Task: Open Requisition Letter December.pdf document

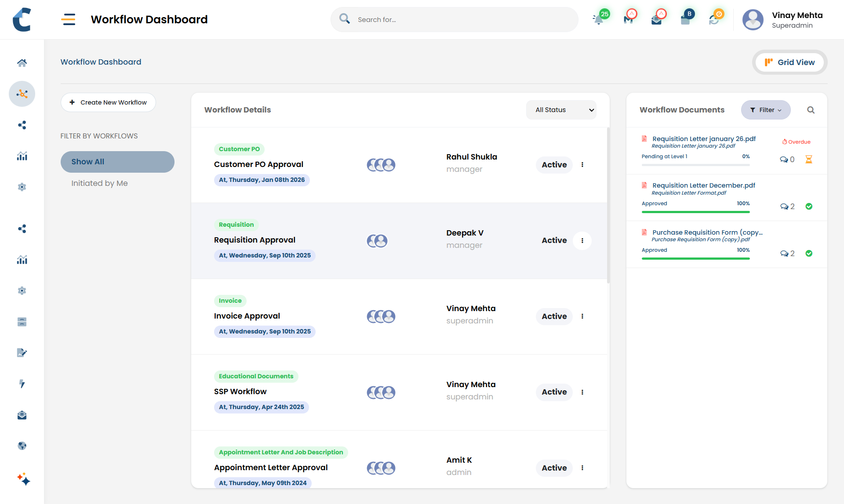Action: (x=703, y=185)
